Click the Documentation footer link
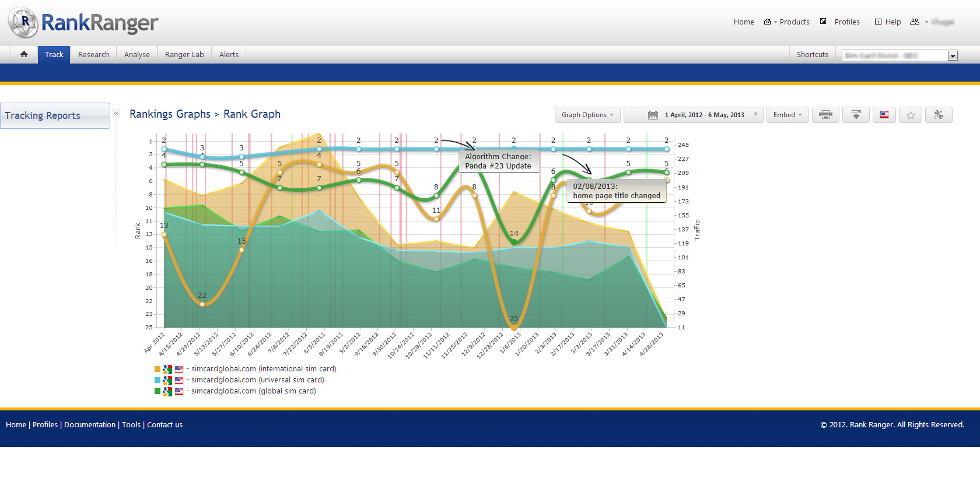The image size is (980, 478). click(90, 424)
